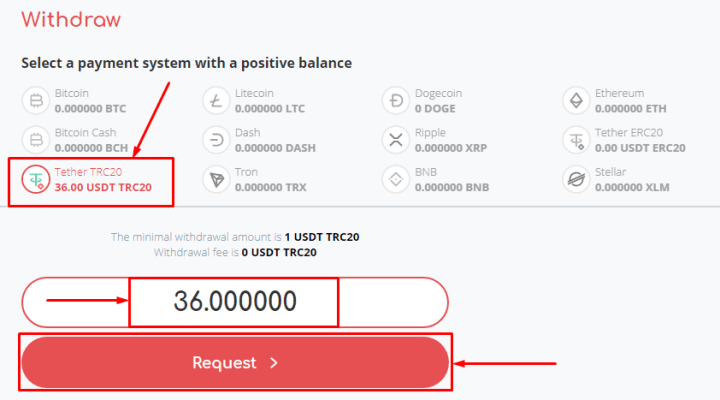Image resolution: width=720 pixels, height=400 pixels.
Task: Select the Tether TRC20 icon
Action: [x=37, y=179]
